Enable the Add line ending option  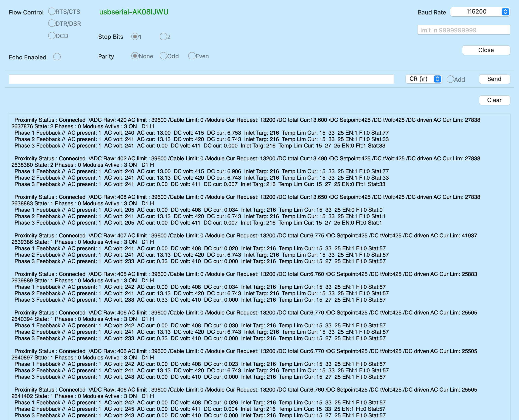(450, 79)
